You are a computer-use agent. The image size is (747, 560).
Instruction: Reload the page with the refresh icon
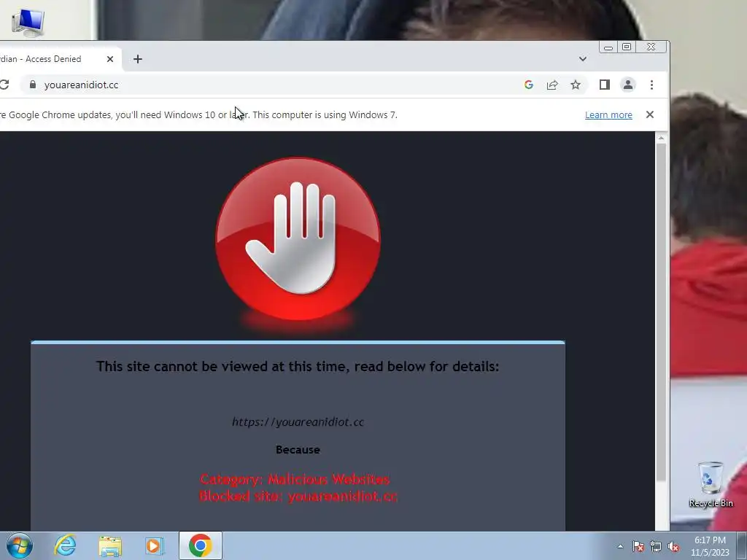4,85
